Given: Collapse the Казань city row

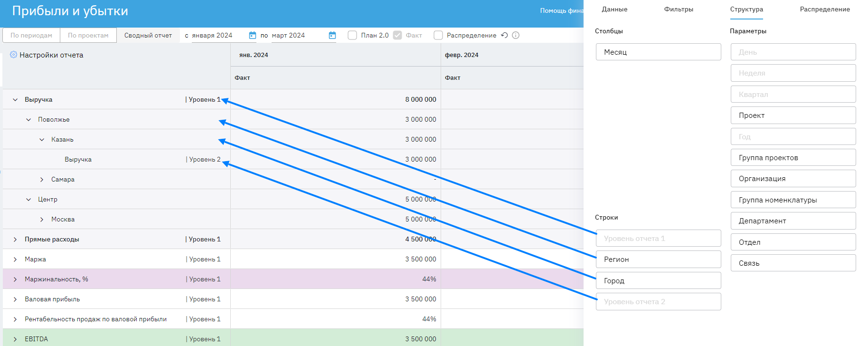Looking at the screenshot, I should pyautogui.click(x=42, y=140).
